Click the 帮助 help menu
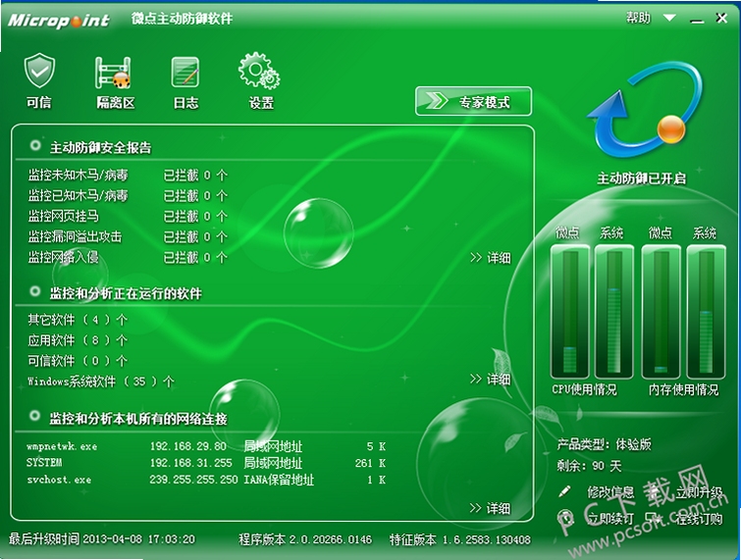Viewport: 741px width, 560px height. pyautogui.click(x=639, y=18)
